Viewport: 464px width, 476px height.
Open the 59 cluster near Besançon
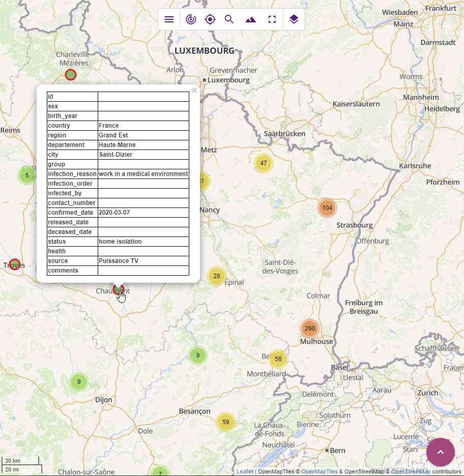pyautogui.click(x=226, y=422)
